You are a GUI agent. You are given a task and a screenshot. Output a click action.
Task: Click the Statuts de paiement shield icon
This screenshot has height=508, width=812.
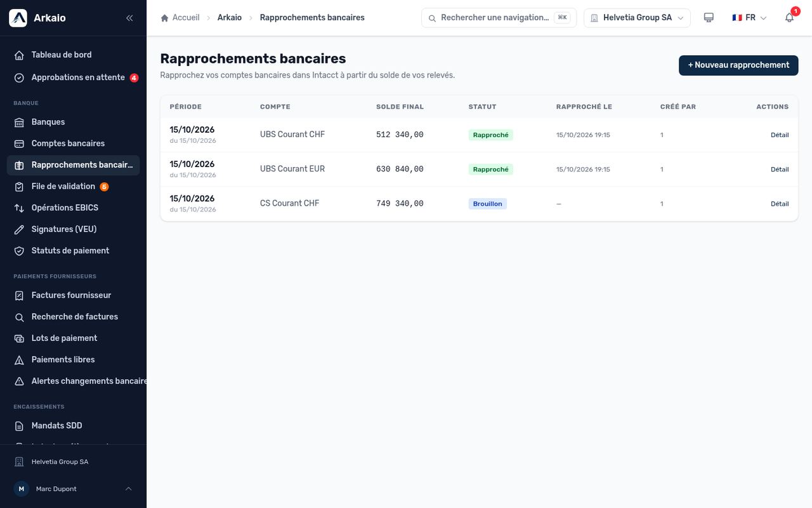[19, 251]
